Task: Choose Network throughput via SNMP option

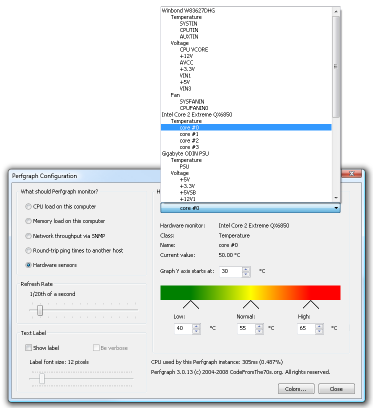Action: click(65, 236)
